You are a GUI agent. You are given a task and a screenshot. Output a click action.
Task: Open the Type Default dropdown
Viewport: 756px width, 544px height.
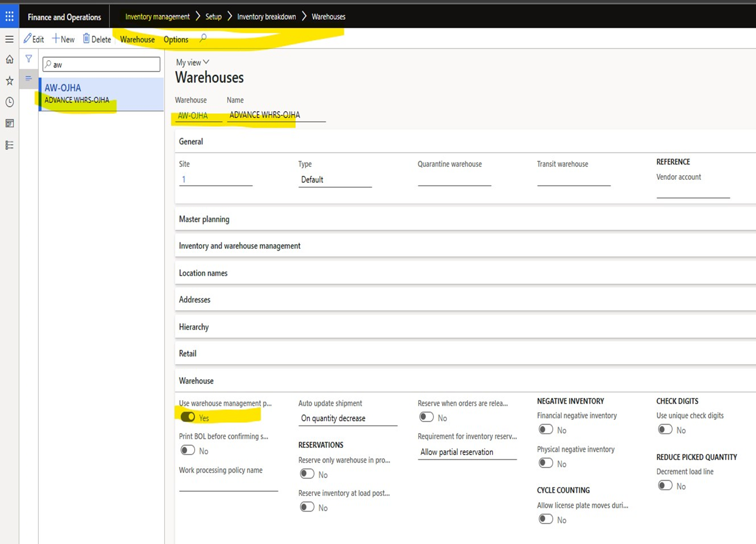coord(335,180)
